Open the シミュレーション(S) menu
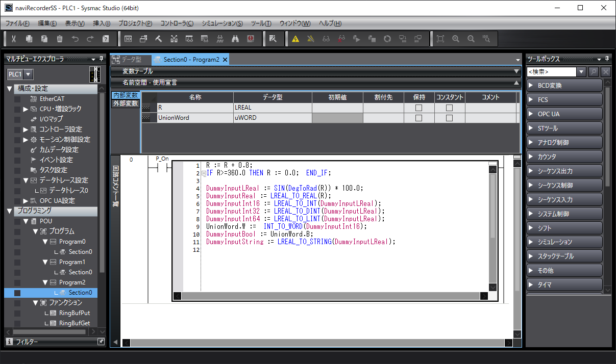Screen dimensions: 616x364 (x=222, y=23)
